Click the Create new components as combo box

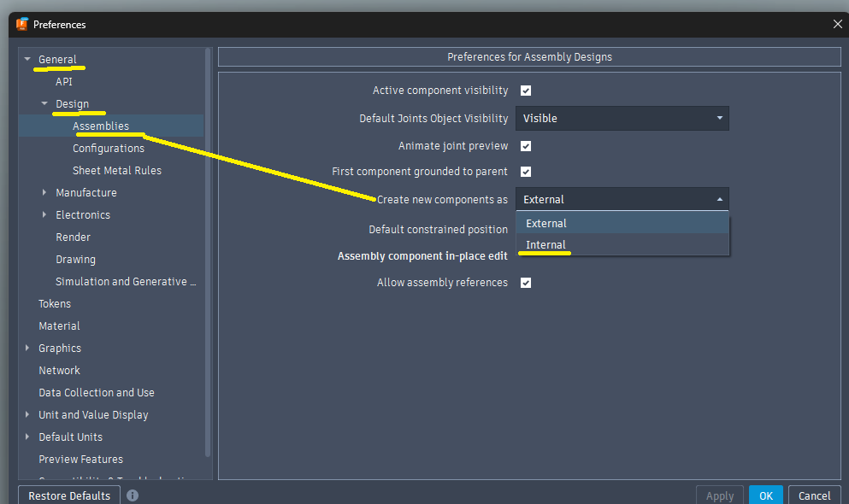(622, 199)
